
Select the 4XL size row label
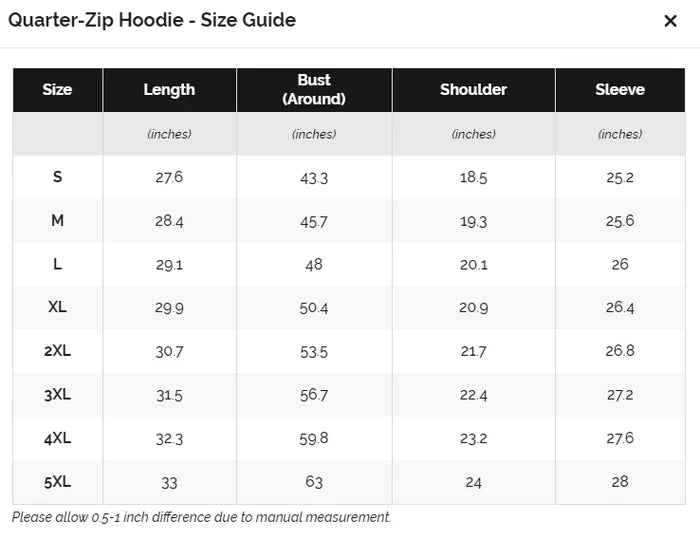57,438
